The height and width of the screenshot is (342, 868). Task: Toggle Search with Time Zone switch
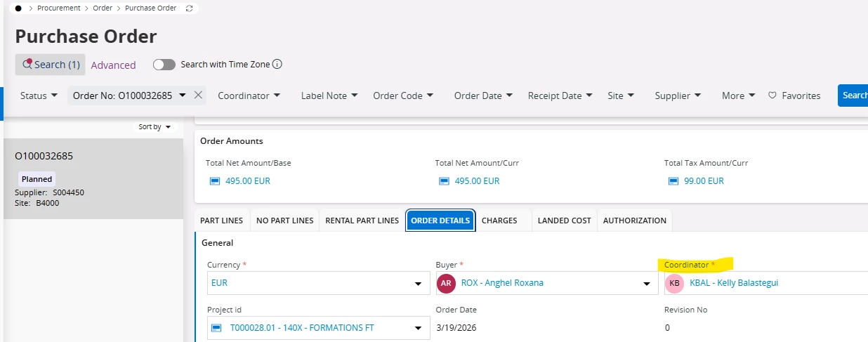pos(164,65)
